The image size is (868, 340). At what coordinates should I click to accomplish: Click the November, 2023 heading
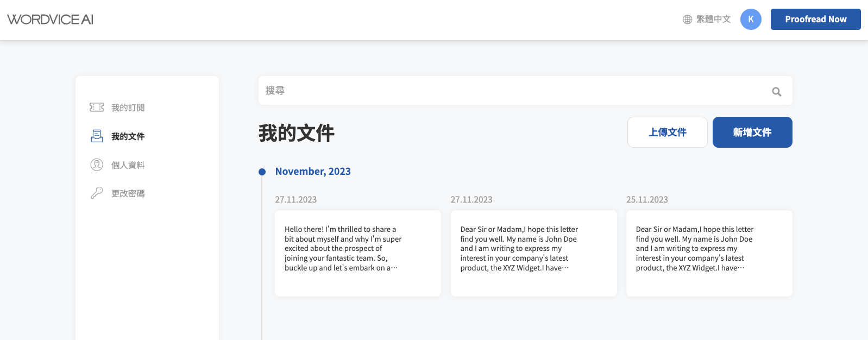click(313, 172)
